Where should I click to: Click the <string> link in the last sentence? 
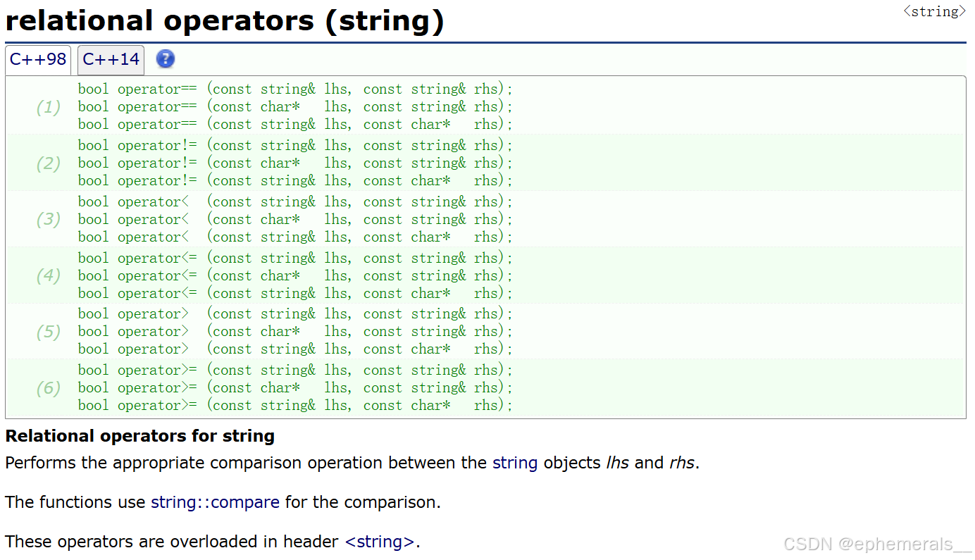pyautogui.click(x=380, y=542)
